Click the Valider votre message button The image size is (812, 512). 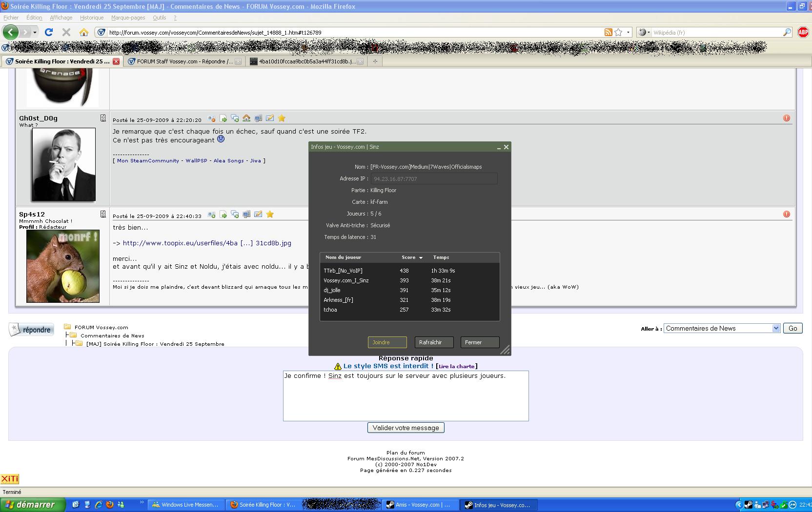[406, 428]
